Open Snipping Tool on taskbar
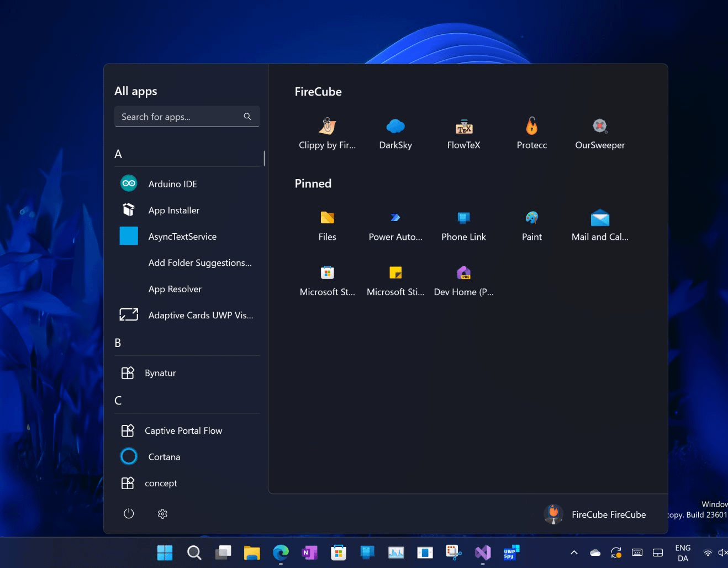This screenshot has width=728, height=568. (453, 552)
